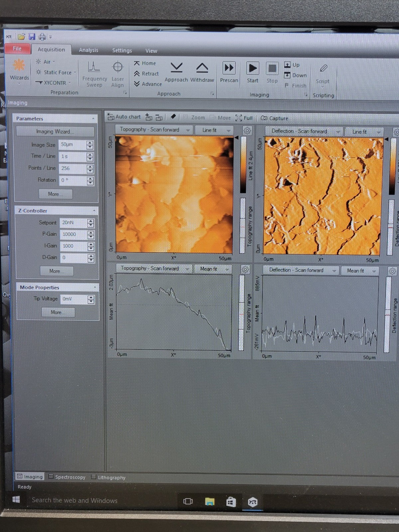Click More under Z-Controller
The width and height of the screenshot is (399, 532).
coord(57,271)
